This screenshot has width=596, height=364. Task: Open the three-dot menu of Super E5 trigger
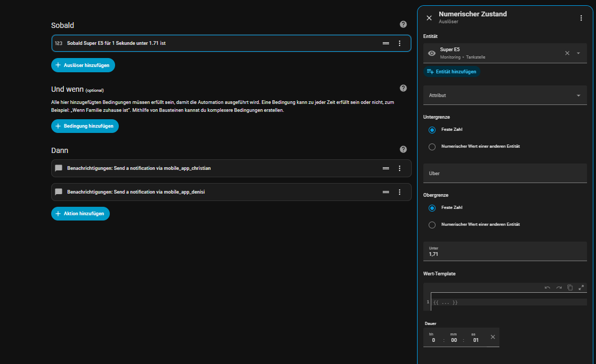pyautogui.click(x=400, y=43)
